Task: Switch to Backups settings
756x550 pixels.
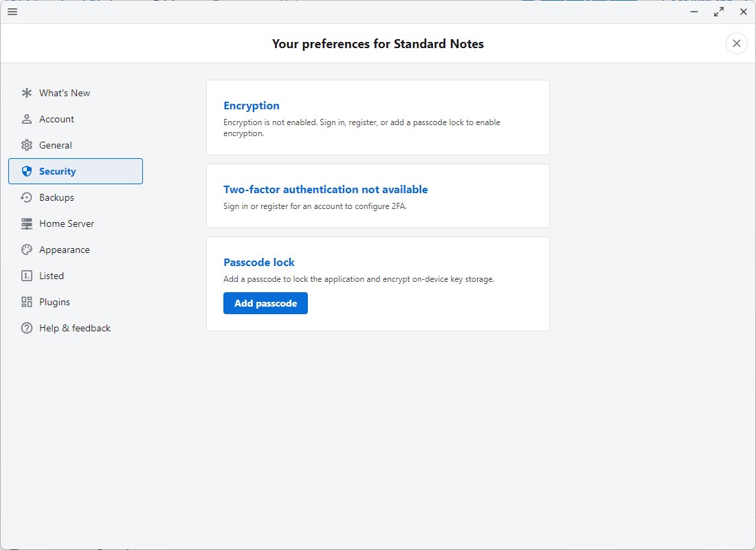Action: tap(76, 197)
